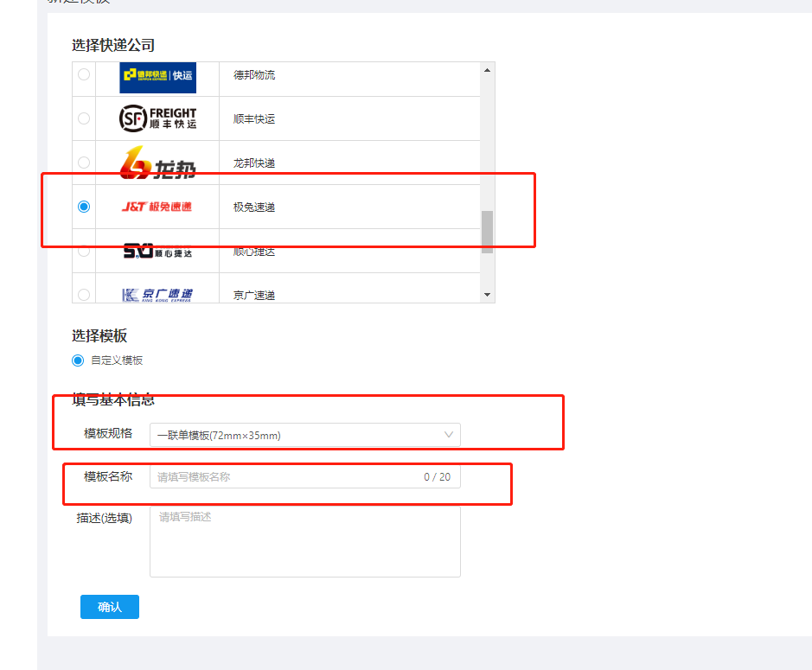Select the 极兔速递 radio button

point(83,207)
